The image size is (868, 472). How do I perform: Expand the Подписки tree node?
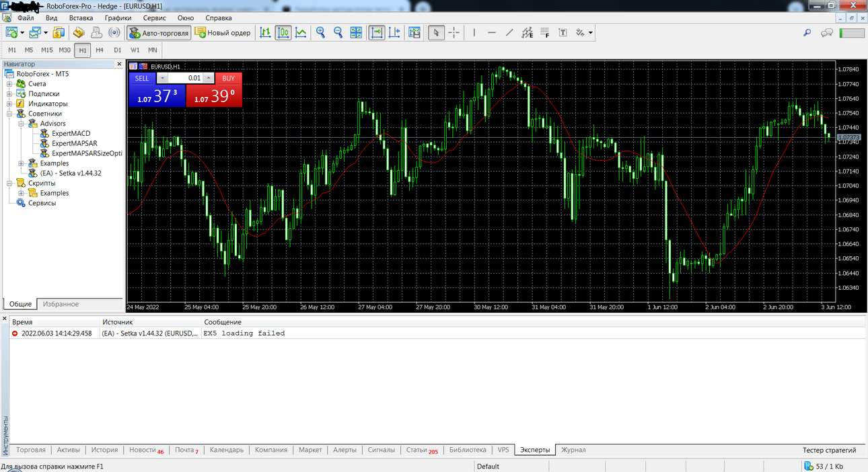click(x=9, y=94)
